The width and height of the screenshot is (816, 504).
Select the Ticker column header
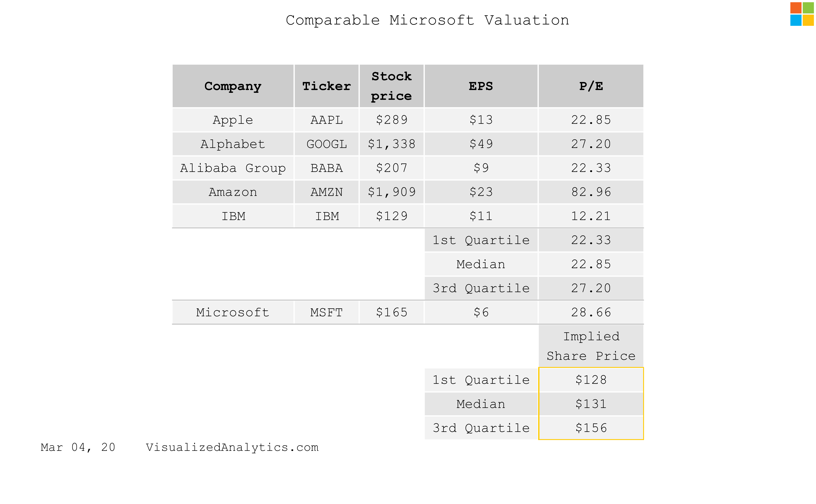pyautogui.click(x=326, y=86)
